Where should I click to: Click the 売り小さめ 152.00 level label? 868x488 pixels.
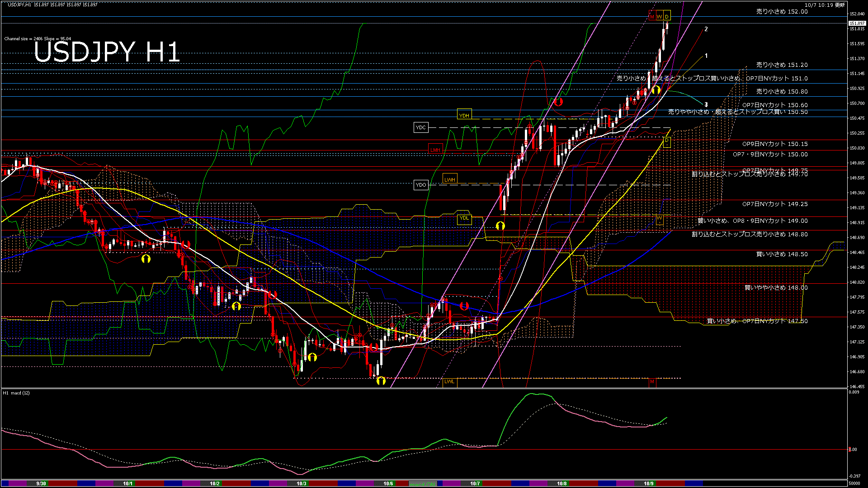[x=782, y=12]
